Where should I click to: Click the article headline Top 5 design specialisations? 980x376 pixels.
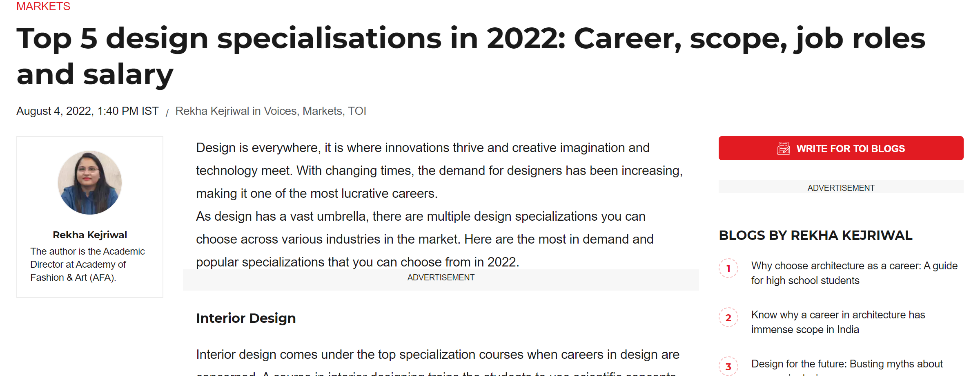tap(471, 56)
